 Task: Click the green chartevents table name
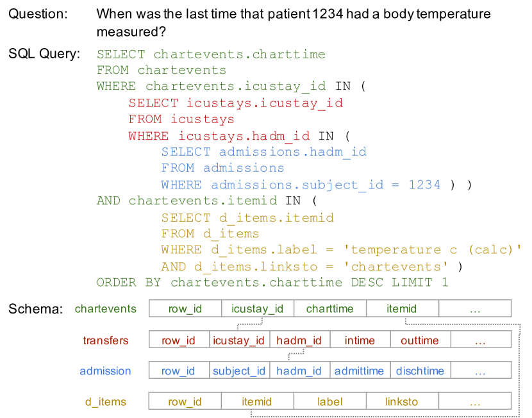pos(106,309)
